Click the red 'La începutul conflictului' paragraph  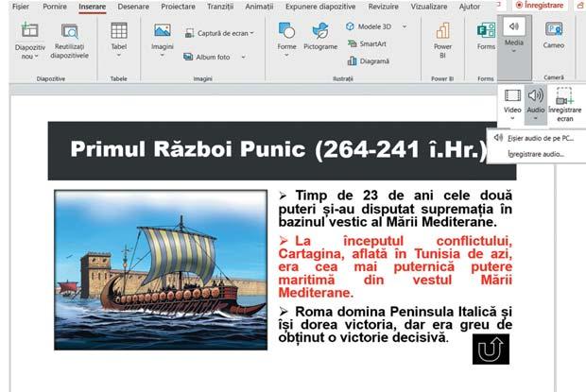(395, 266)
